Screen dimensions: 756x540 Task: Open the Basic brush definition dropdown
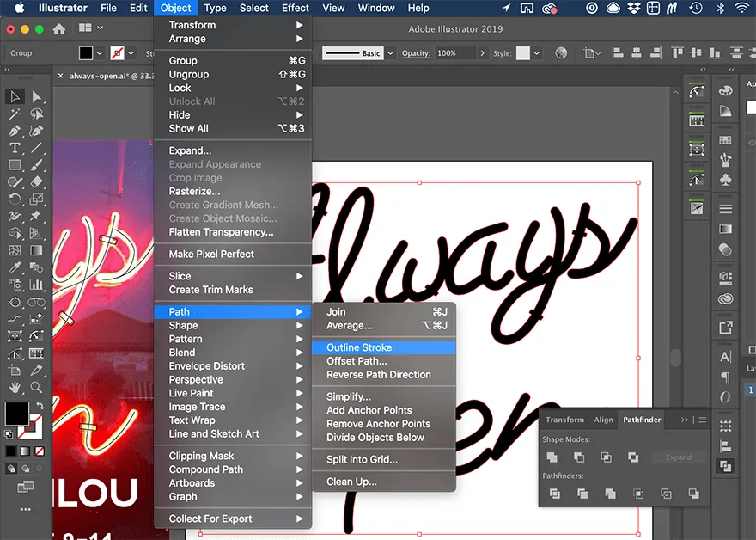(390, 53)
